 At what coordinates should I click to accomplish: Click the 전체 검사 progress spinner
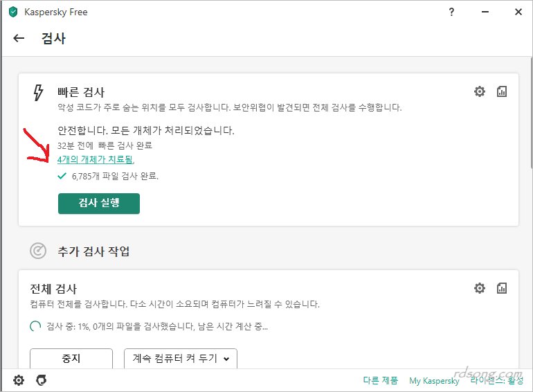pos(35,326)
